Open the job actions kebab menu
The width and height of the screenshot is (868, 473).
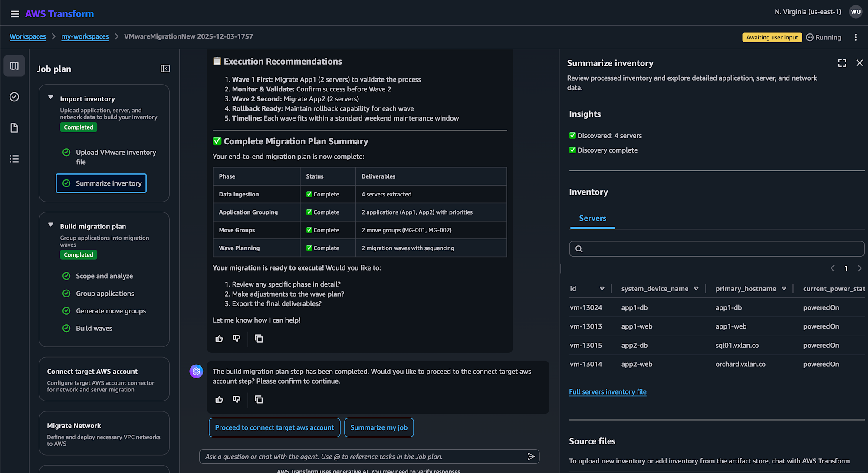[x=856, y=37]
